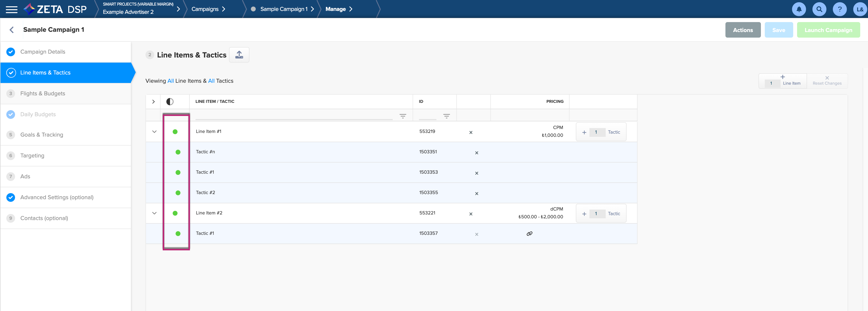Click the 'All' Tactics link
Screen dimensions: 868x311
coord(211,81)
